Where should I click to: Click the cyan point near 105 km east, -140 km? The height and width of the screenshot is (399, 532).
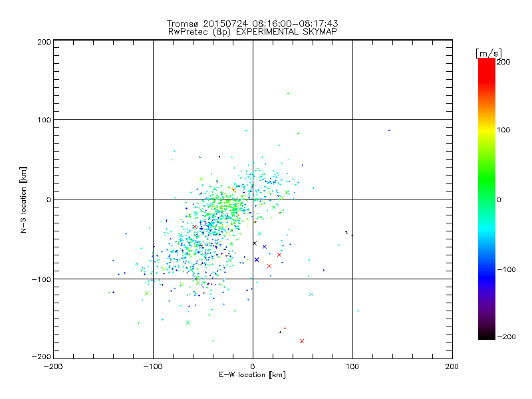(x=358, y=311)
